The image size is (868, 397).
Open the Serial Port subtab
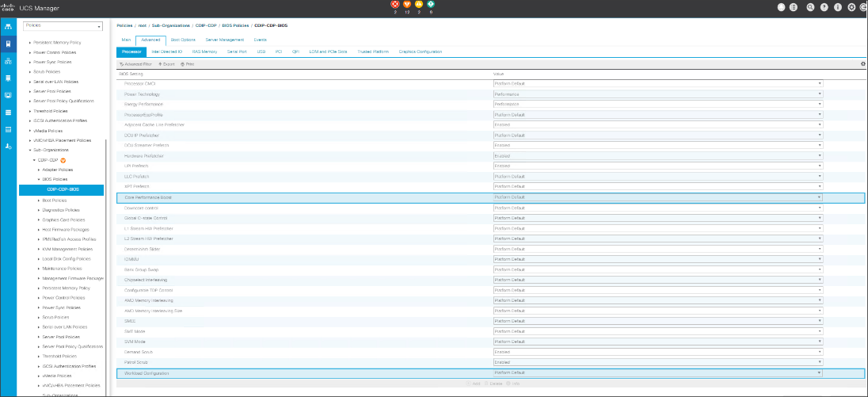(237, 52)
